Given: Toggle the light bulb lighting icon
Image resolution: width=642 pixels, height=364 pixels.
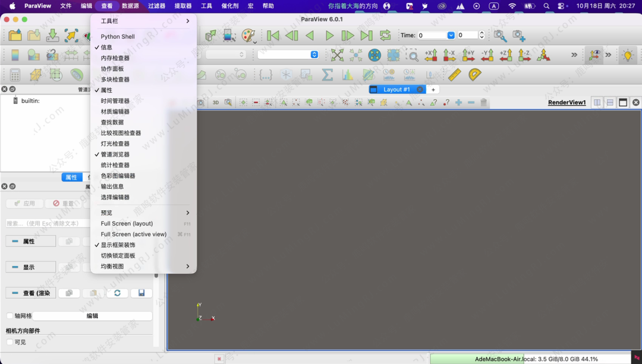Looking at the screenshot, I should point(628,55).
